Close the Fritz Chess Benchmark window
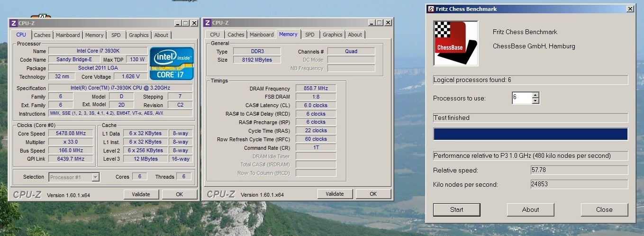The height and width of the screenshot is (236, 644). (x=630, y=9)
